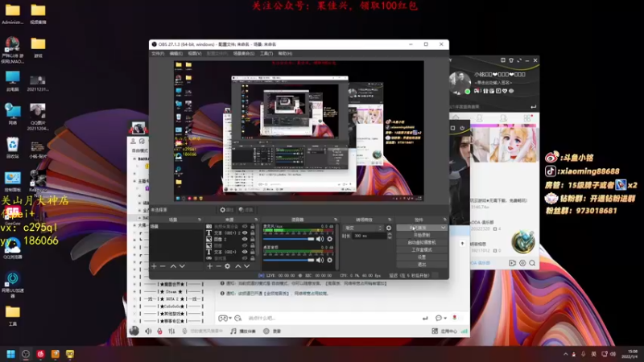Click 启动虚拟摄像机 button
This screenshot has width=644, height=362.
tap(422, 243)
